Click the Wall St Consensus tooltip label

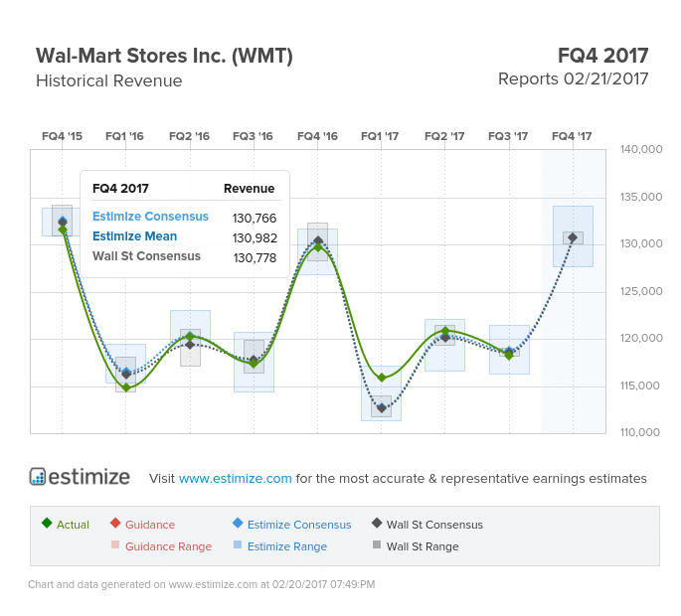[146, 256]
